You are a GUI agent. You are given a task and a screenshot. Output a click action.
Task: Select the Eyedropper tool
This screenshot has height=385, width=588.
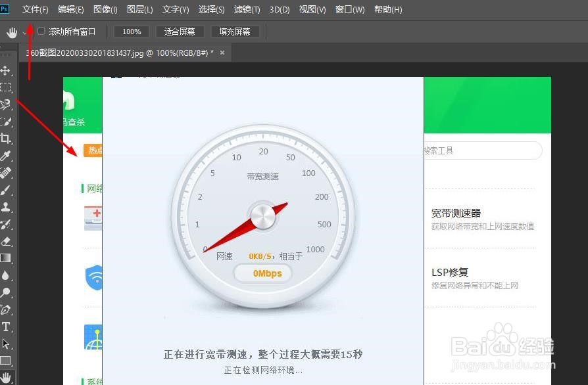pos(7,156)
